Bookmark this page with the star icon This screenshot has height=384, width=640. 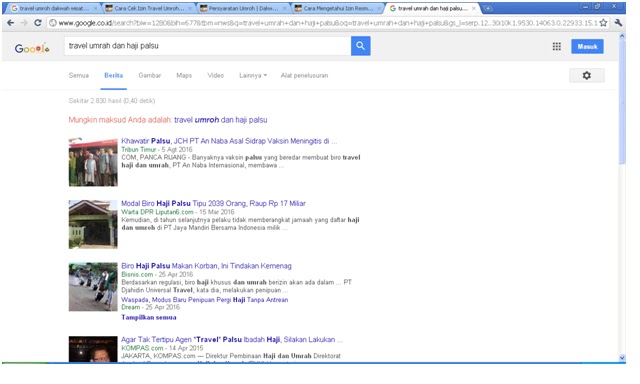pos(603,23)
